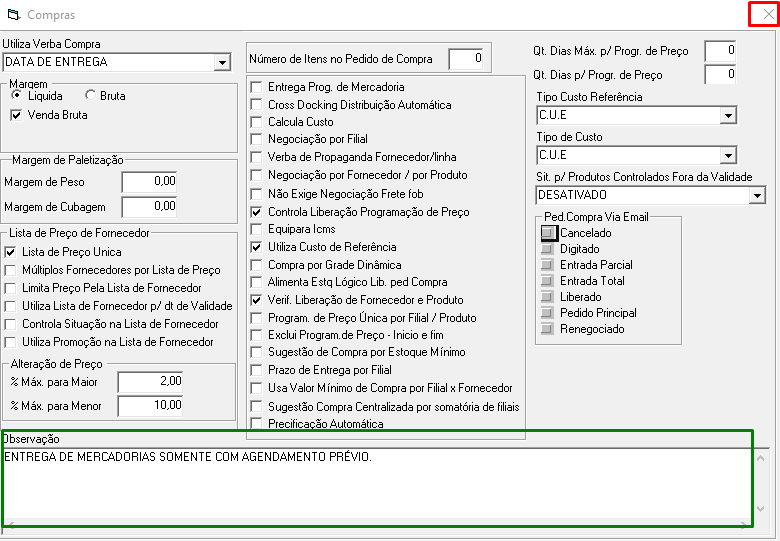Toggle the Renegociado checkbox
Image resolution: width=780 pixels, height=541 pixels.
[x=547, y=329]
